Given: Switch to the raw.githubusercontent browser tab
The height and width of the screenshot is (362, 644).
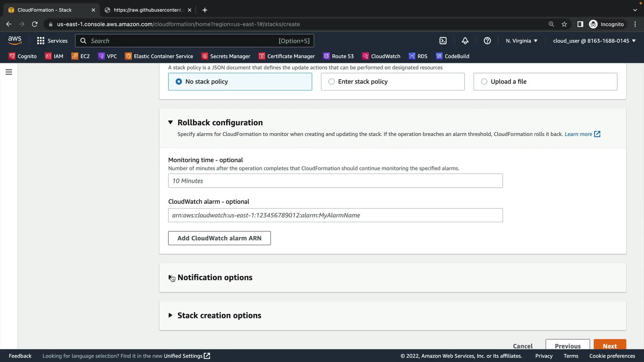Looking at the screenshot, I should tap(148, 10).
